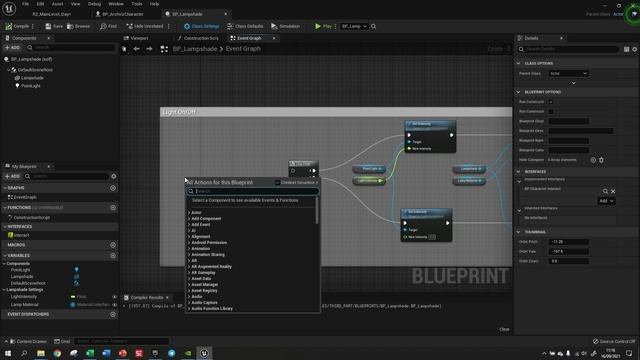Screen dimensions: 640x360
Task: Toggle Hide Unrelated nodes
Action: [144, 26]
